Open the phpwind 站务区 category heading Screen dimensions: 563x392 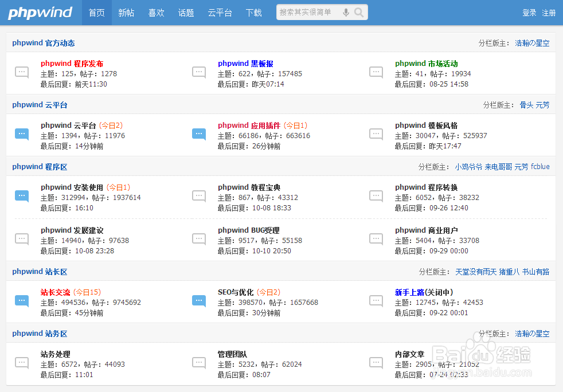click(x=40, y=334)
